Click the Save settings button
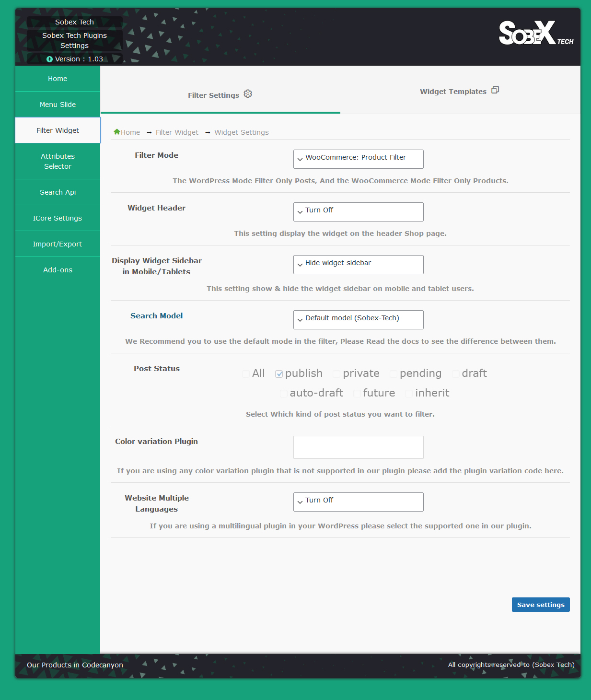591x700 pixels. [541, 605]
